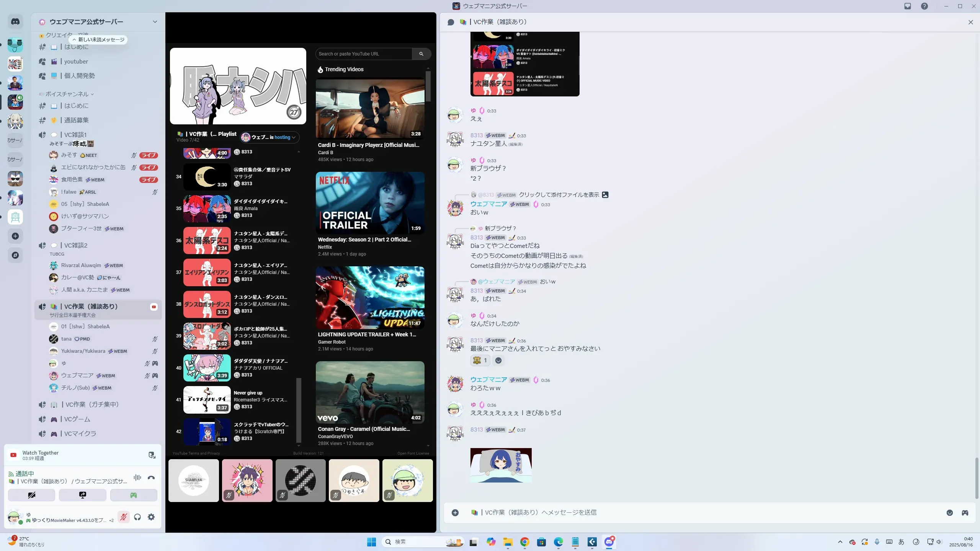
Task: Open user settings gear
Action: 151,517
